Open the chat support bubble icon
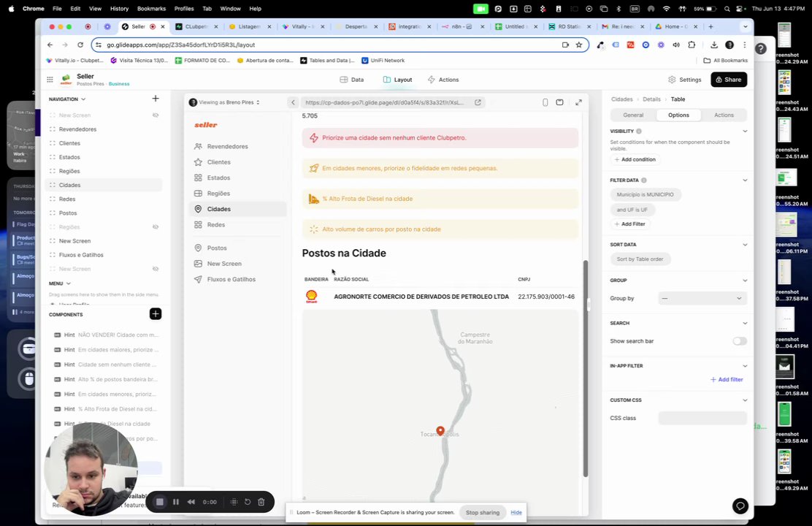The width and height of the screenshot is (812, 526). pos(740,506)
